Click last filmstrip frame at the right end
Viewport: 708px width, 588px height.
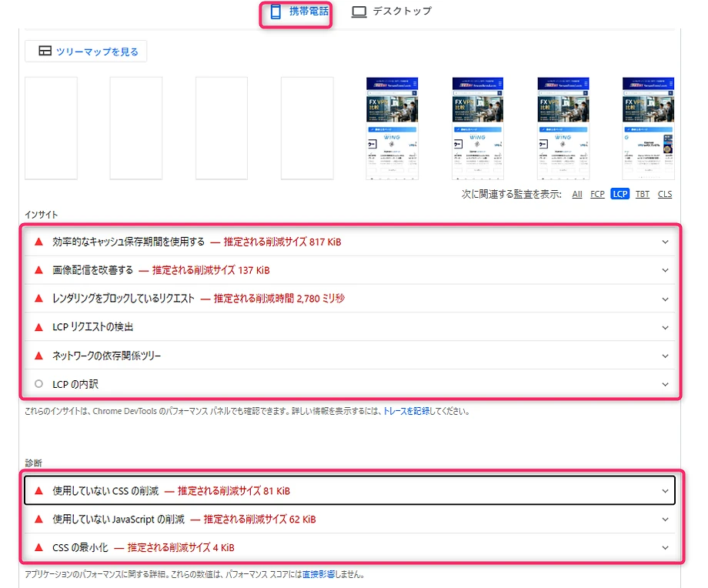tap(649, 129)
